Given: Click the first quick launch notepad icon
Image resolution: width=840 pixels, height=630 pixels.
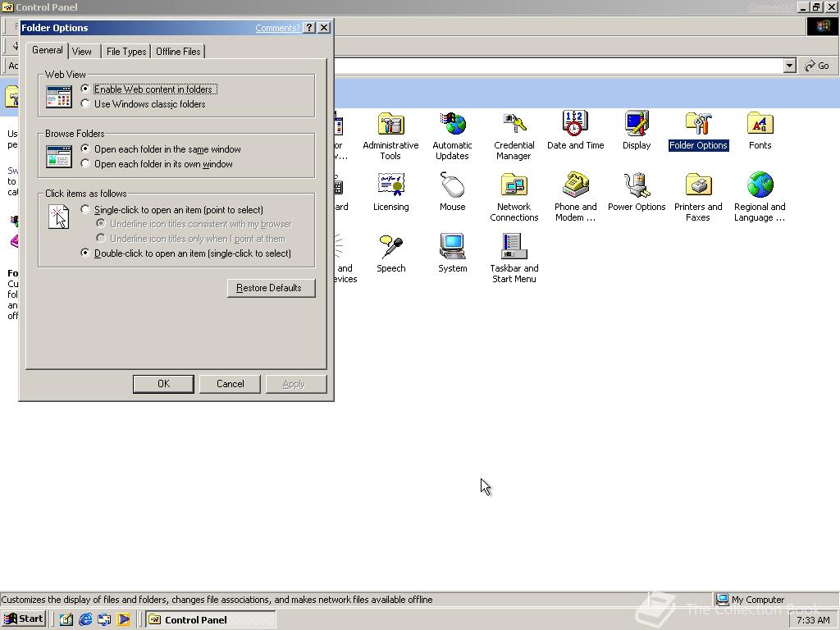Looking at the screenshot, I should [x=66, y=620].
